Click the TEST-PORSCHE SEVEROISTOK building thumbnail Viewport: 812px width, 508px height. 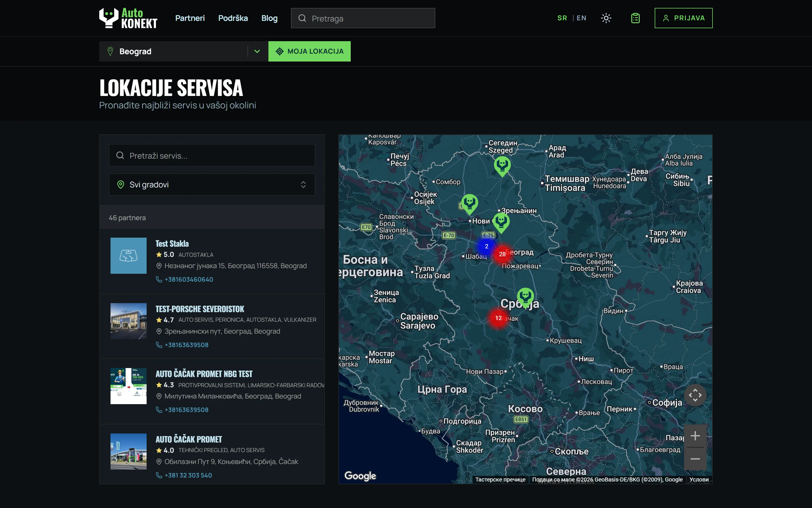coord(129,321)
